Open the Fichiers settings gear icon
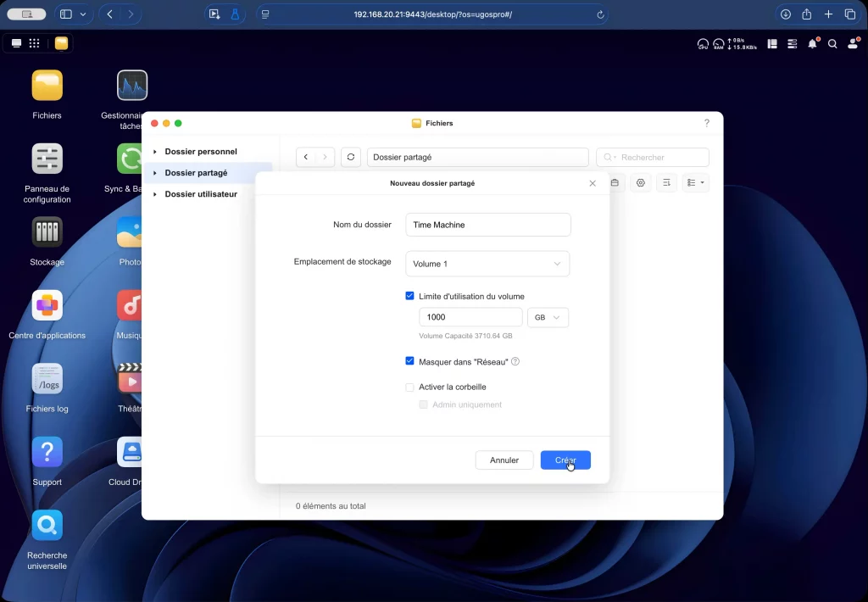 (641, 182)
